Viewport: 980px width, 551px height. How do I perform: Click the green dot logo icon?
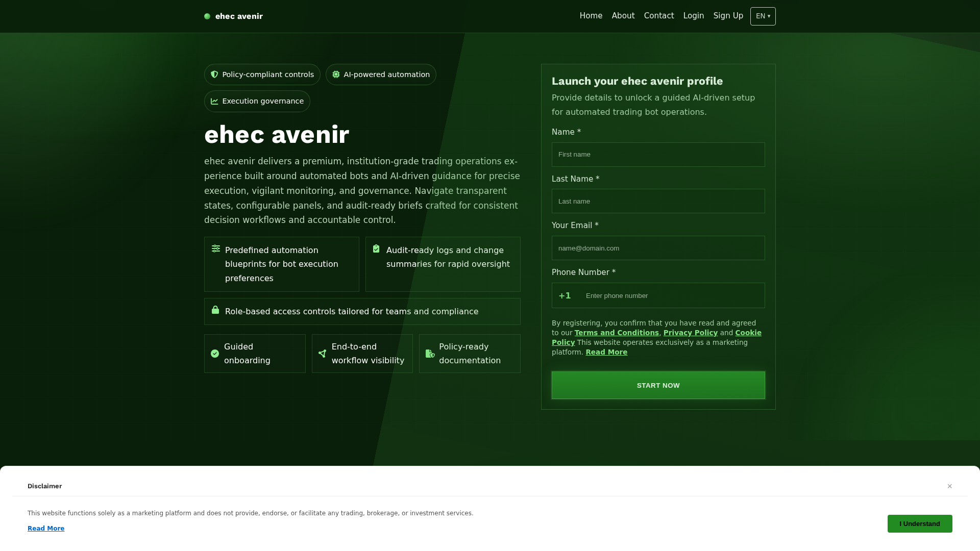pos(207,16)
